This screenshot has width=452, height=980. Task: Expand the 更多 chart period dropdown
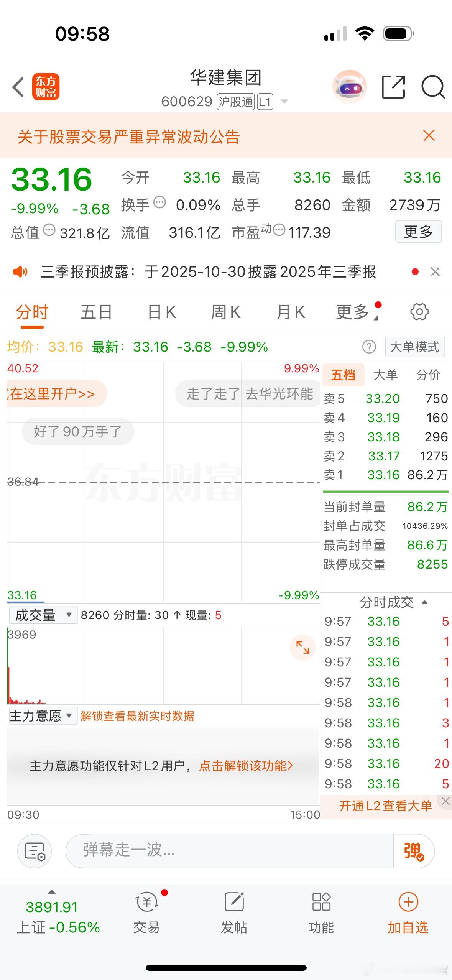tap(357, 312)
